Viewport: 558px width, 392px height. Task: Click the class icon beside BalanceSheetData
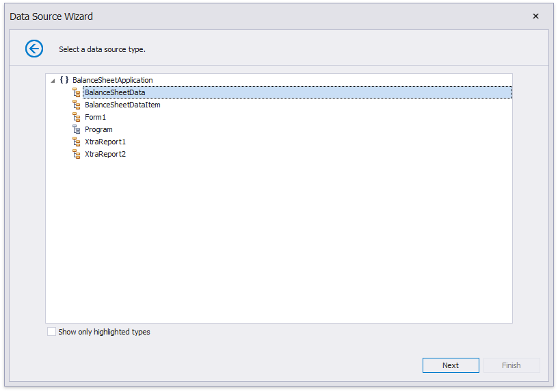(76, 92)
